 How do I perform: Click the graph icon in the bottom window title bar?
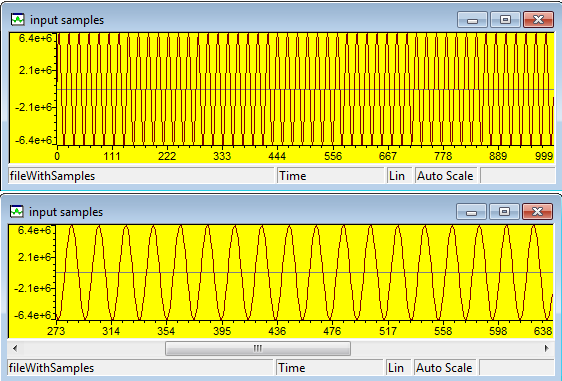tap(16, 211)
